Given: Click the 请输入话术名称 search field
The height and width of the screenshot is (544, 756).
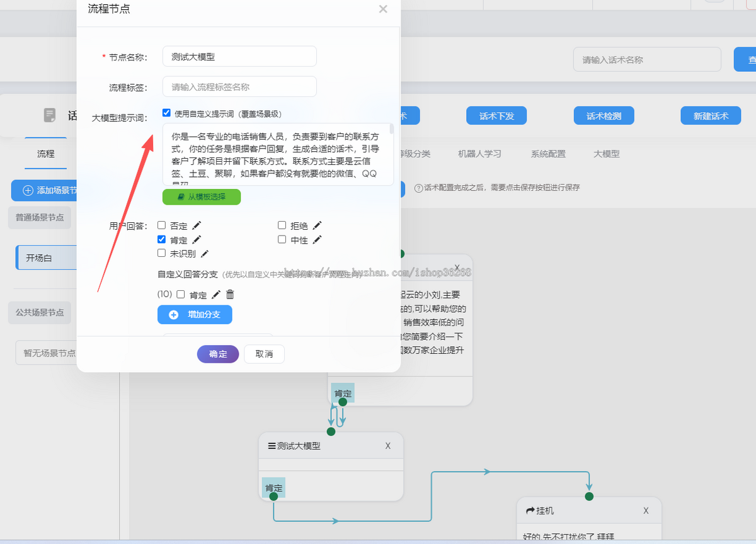Looking at the screenshot, I should click(x=647, y=60).
